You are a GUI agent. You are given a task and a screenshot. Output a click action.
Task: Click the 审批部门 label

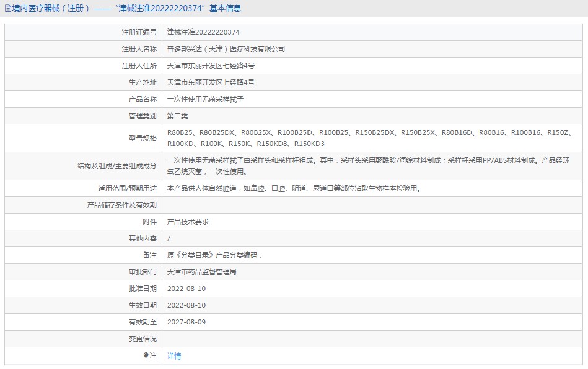click(x=143, y=272)
